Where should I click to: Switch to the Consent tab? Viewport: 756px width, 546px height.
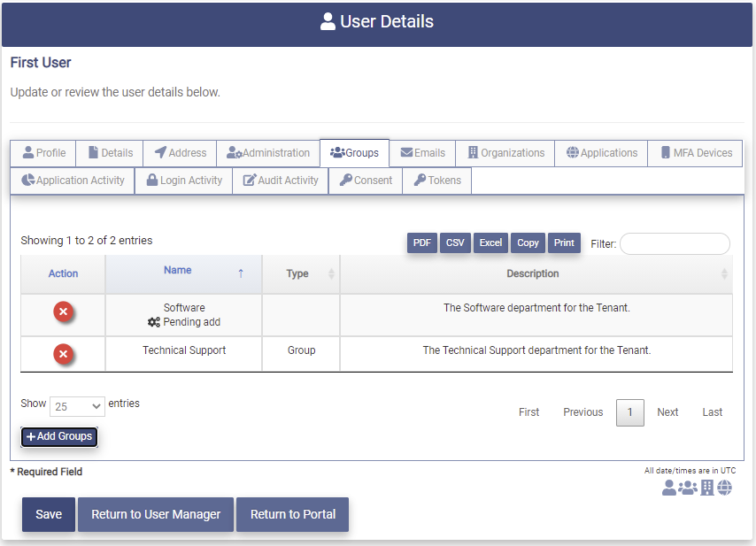coord(366,181)
